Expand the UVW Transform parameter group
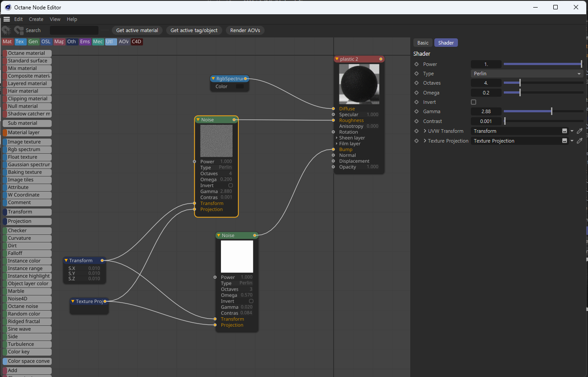 (x=425, y=131)
